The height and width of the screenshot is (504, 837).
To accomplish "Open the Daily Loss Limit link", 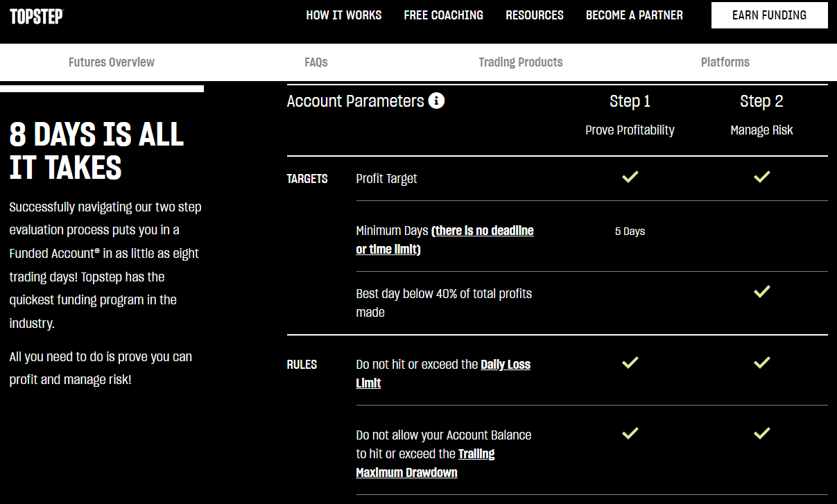I will tap(443, 374).
